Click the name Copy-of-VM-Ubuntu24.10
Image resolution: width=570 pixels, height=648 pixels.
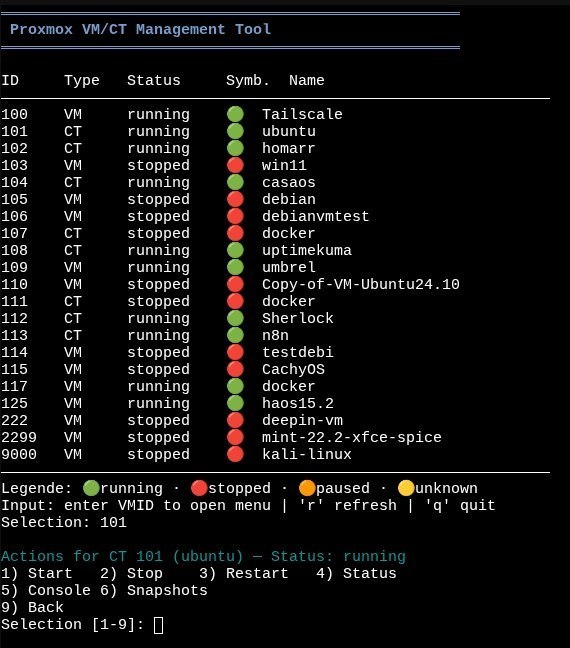point(361,284)
